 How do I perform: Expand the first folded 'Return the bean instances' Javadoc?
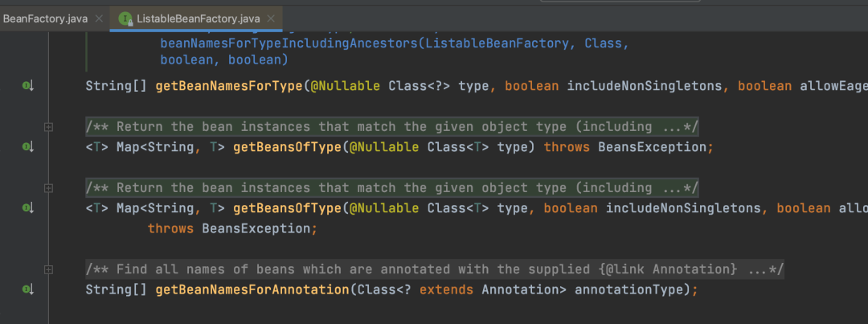coord(49,127)
